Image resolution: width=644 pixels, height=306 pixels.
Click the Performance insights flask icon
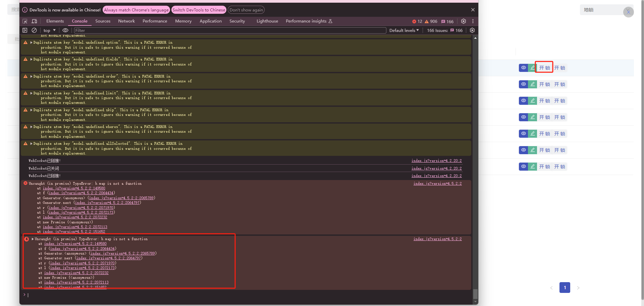(x=330, y=21)
